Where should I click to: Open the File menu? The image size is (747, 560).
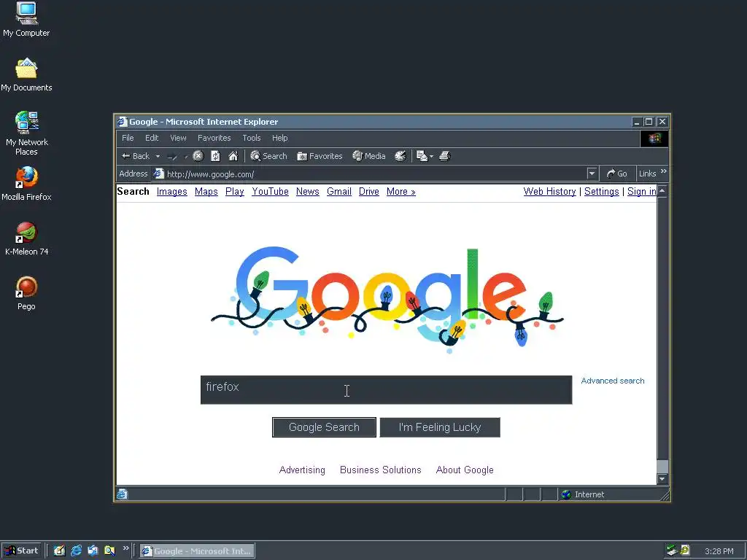pyautogui.click(x=128, y=138)
